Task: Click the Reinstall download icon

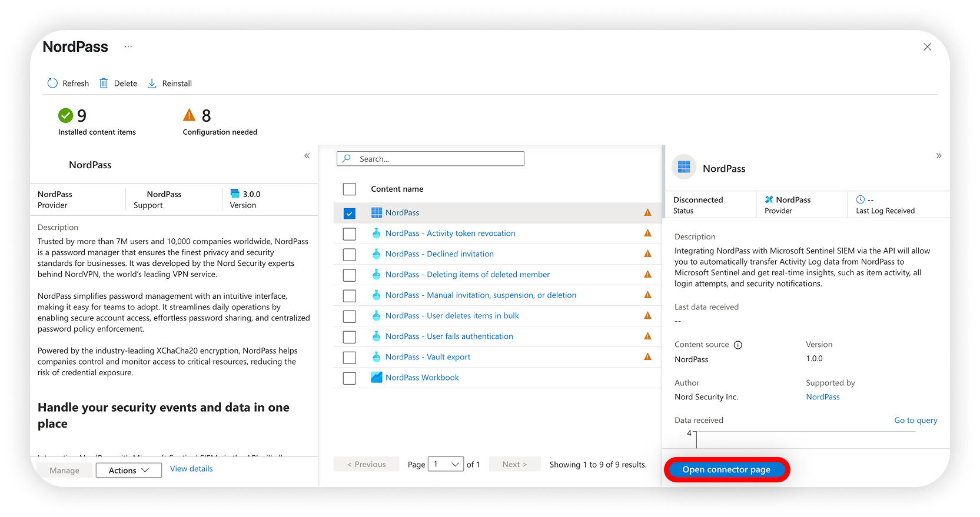Action: pos(152,84)
